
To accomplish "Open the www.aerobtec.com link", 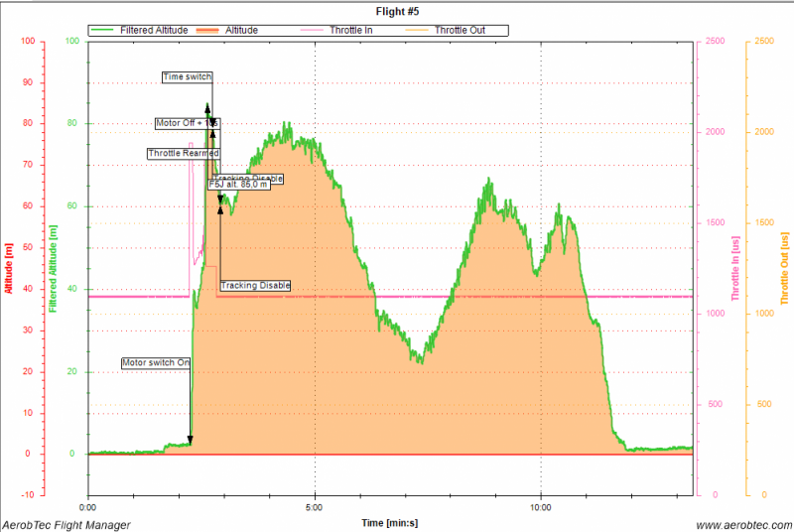I will point(741,524).
